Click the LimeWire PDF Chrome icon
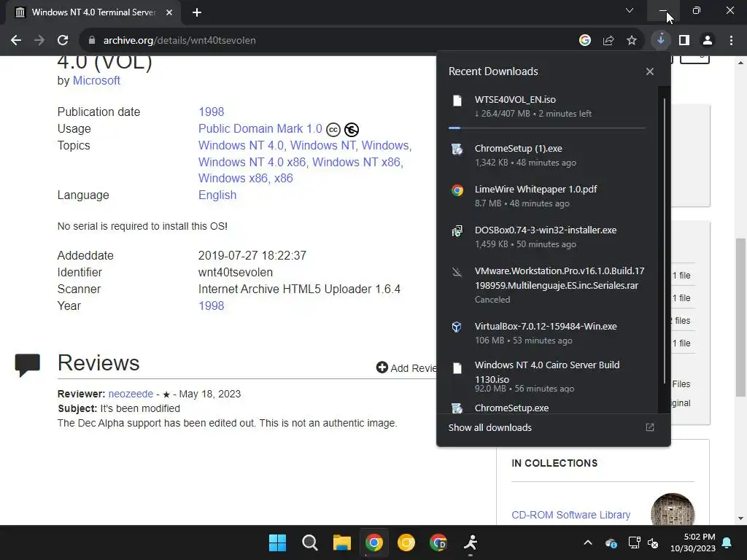The height and width of the screenshot is (560, 747). (x=457, y=190)
